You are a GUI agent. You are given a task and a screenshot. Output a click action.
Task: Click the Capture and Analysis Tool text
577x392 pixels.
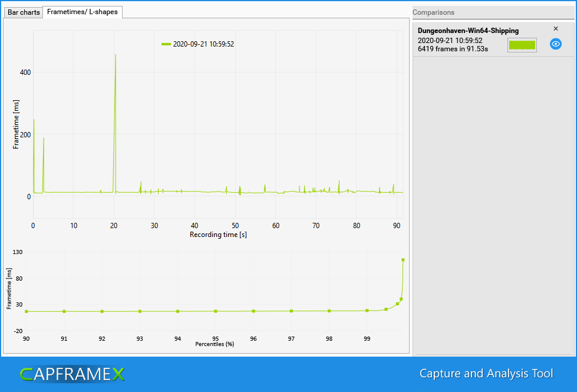point(486,373)
